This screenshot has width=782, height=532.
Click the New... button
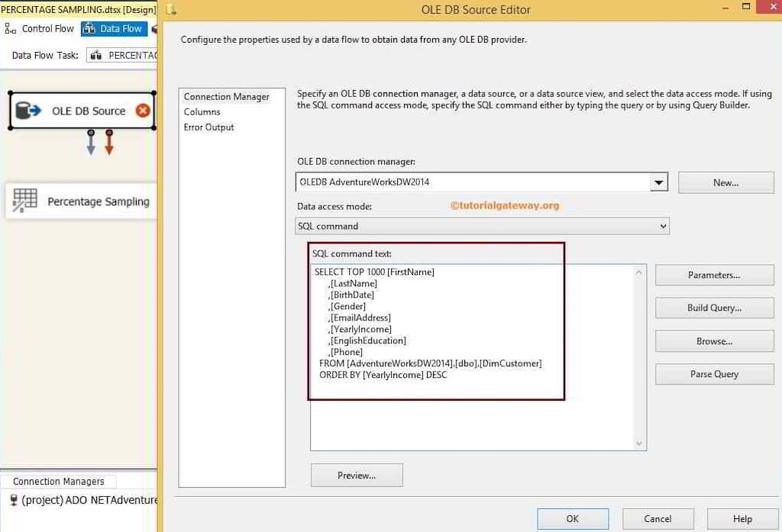tap(725, 183)
